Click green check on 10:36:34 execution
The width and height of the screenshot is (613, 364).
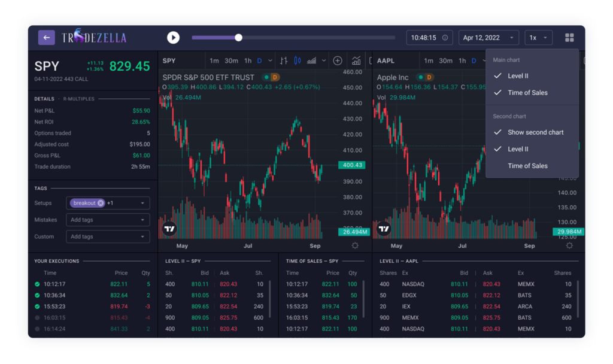(37, 295)
